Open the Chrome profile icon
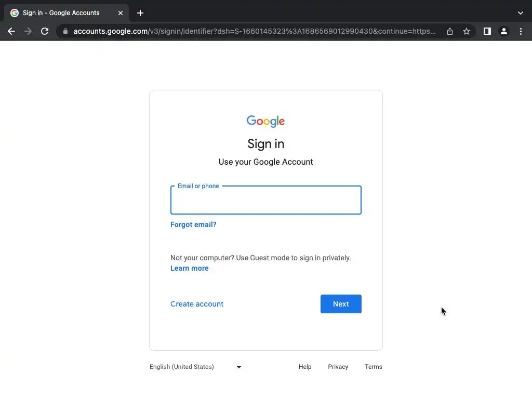This screenshot has height=399, width=532. 503,31
